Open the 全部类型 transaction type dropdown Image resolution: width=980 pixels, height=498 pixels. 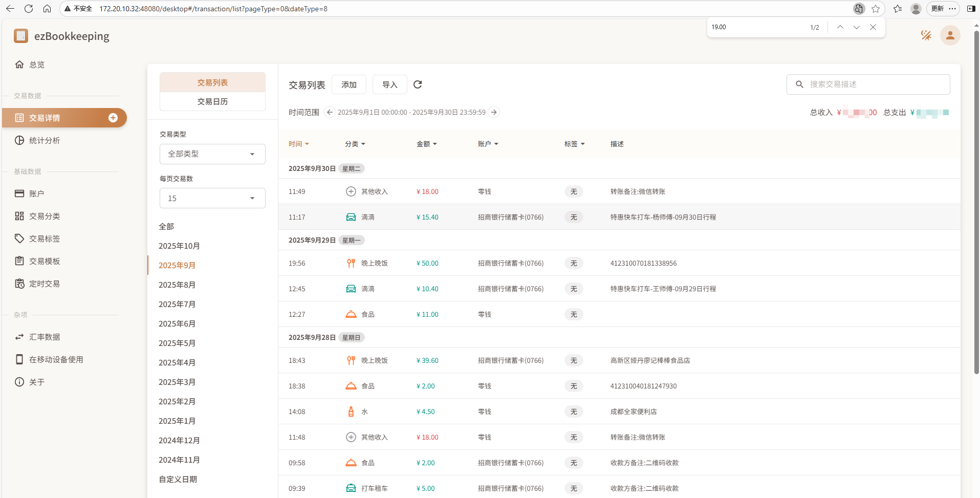(212, 154)
